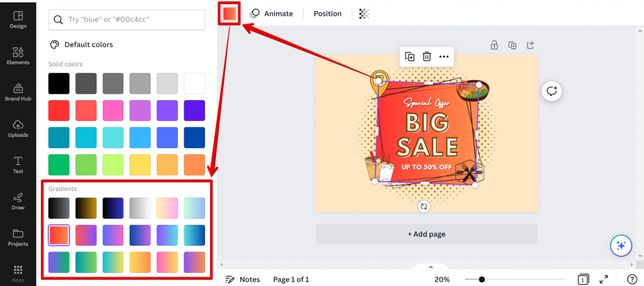This screenshot has width=644, height=286.
Task: Click the add new page icon above canvas
Action: [530, 45]
